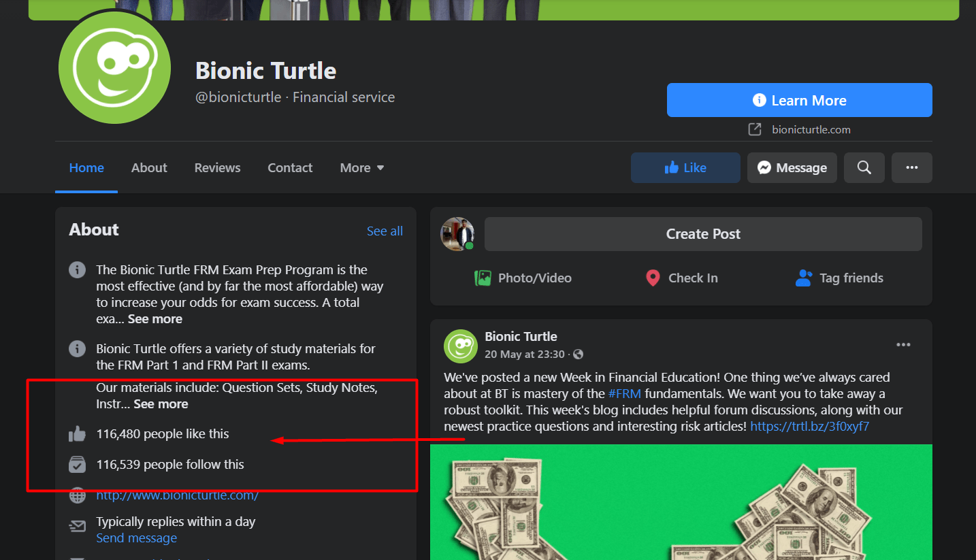The height and width of the screenshot is (560, 976).
Task: Open the bionicturtle.com external link
Action: [811, 129]
